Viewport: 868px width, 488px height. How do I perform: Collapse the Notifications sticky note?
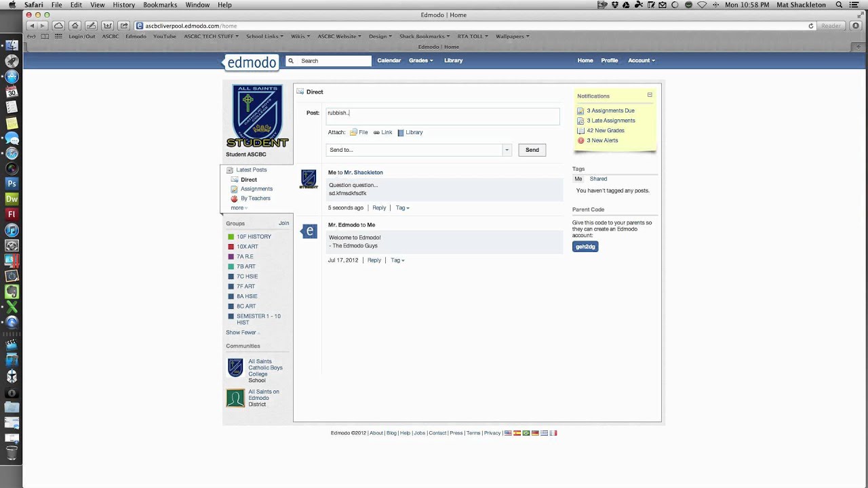click(650, 95)
